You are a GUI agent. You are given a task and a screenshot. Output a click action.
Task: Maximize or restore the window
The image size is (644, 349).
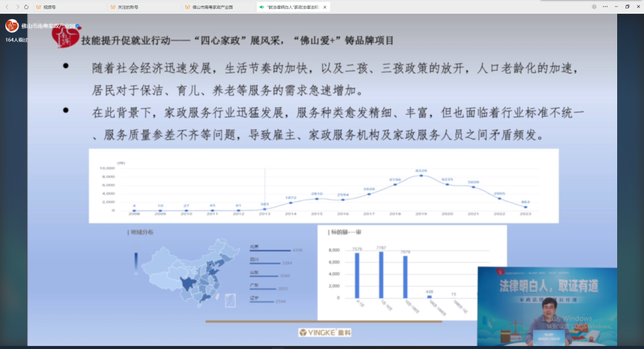point(627,7)
